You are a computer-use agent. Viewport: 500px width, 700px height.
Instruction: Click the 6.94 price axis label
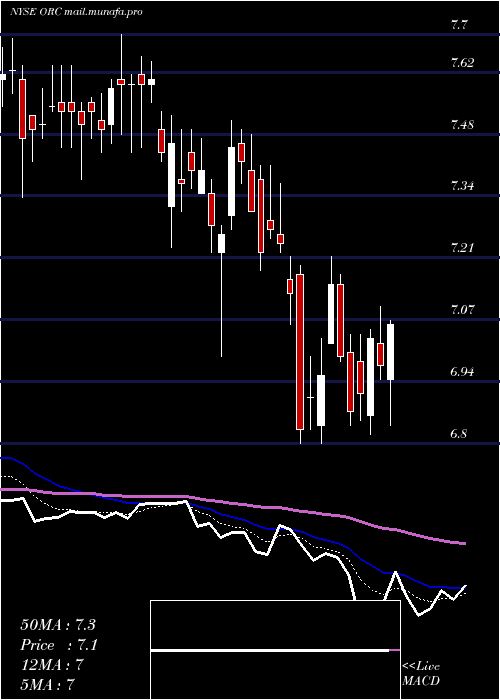pos(462,371)
